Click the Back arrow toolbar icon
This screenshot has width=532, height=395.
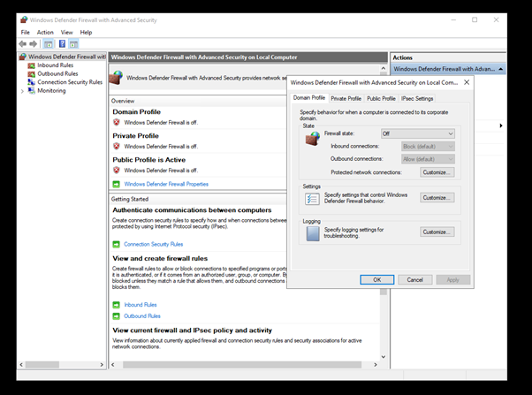point(23,44)
